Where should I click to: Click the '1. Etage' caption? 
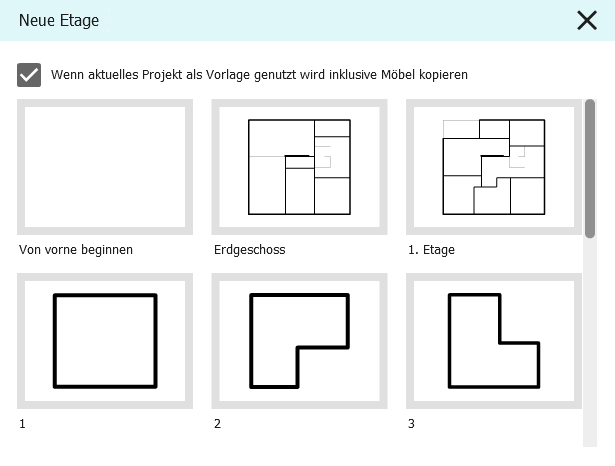coord(431,249)
